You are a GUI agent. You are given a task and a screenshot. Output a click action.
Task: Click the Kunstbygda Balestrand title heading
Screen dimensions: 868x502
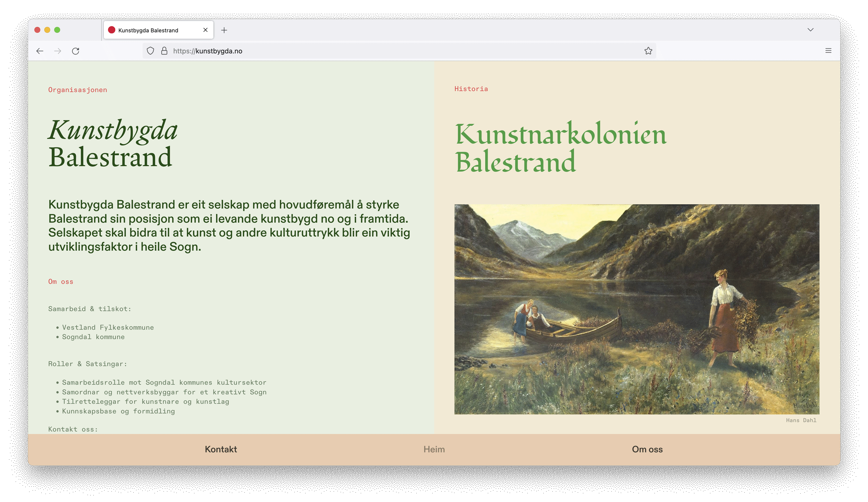pos(113,144)
